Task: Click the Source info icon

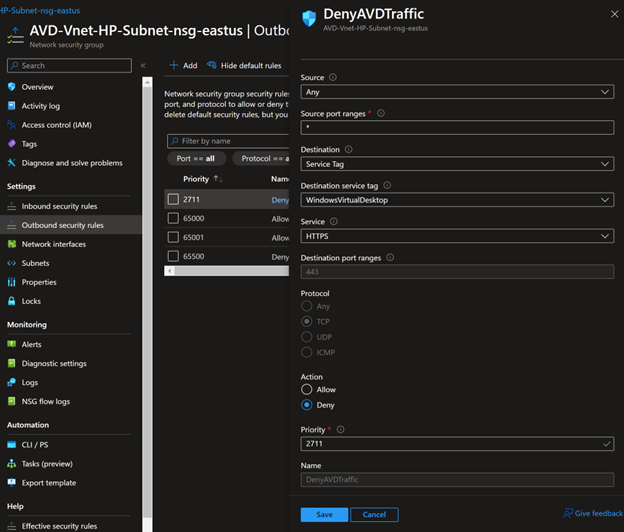Action: 333,77
